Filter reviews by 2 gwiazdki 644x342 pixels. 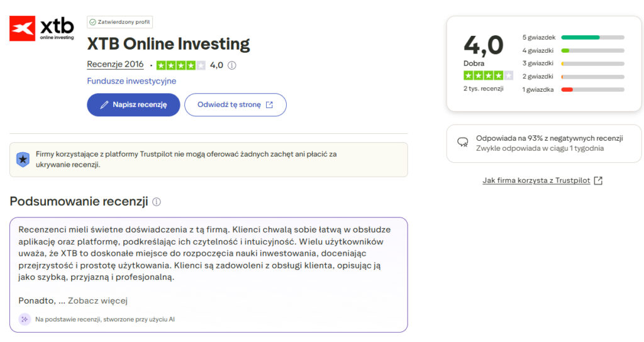(x=573, y=76)
